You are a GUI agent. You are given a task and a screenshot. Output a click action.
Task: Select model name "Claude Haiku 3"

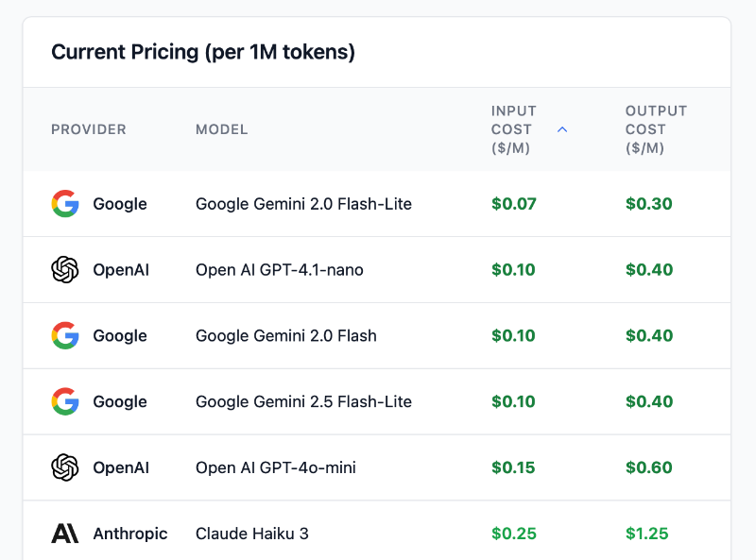coord(252,534)
